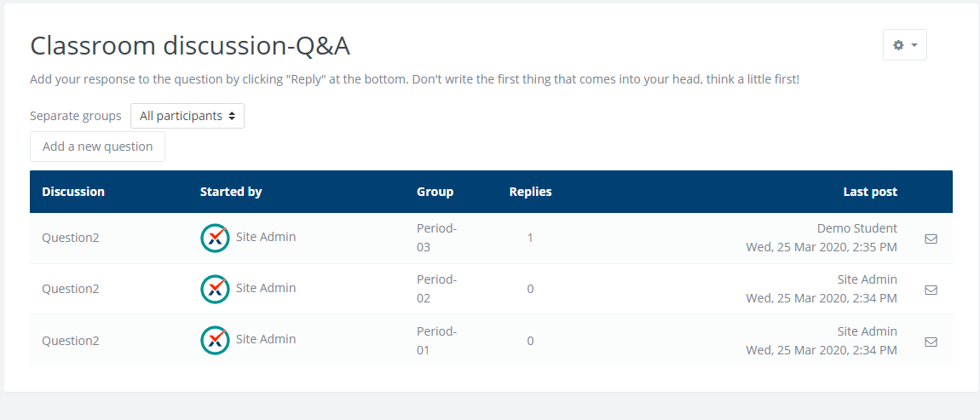Image resolution: width=980 pixels, height=420 pixels.
Task: Click envelope subscribe icon for Period-03 discussion
Action: (x=931, y=239)
